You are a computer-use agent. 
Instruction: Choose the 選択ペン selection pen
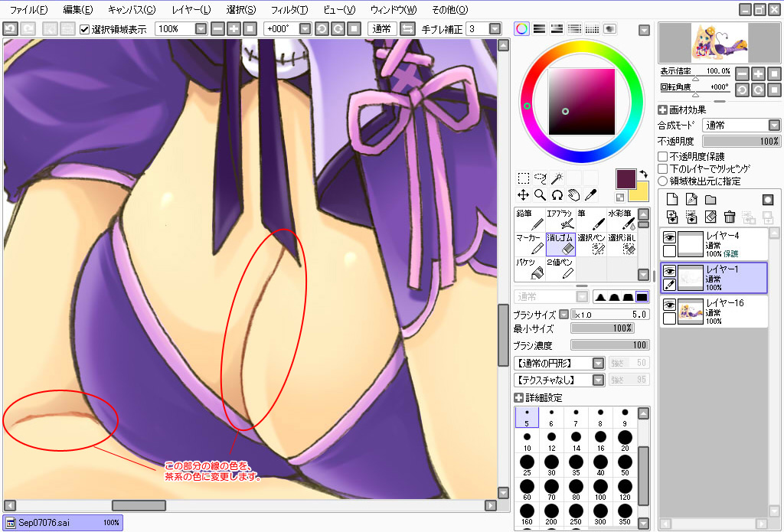click(x=591, y=244)
